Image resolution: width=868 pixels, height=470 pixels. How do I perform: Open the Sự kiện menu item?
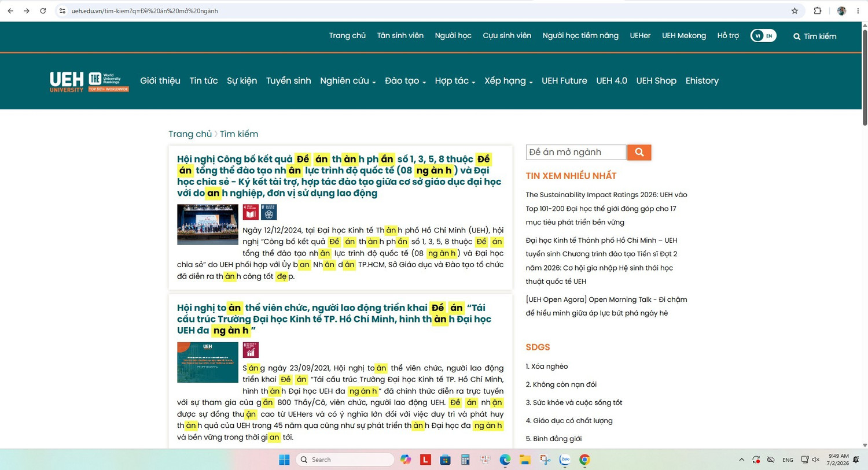[x=242, y=81]
